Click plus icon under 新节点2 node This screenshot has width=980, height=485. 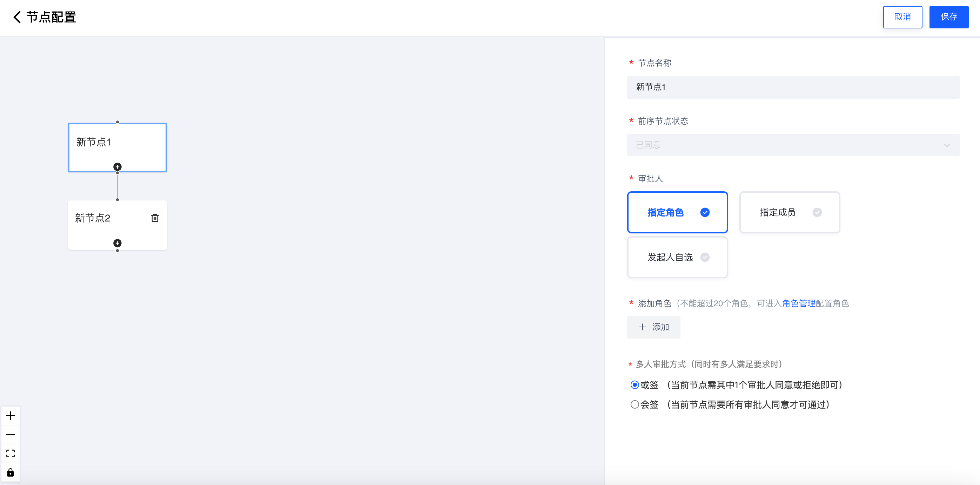click(x=118, y=243)
